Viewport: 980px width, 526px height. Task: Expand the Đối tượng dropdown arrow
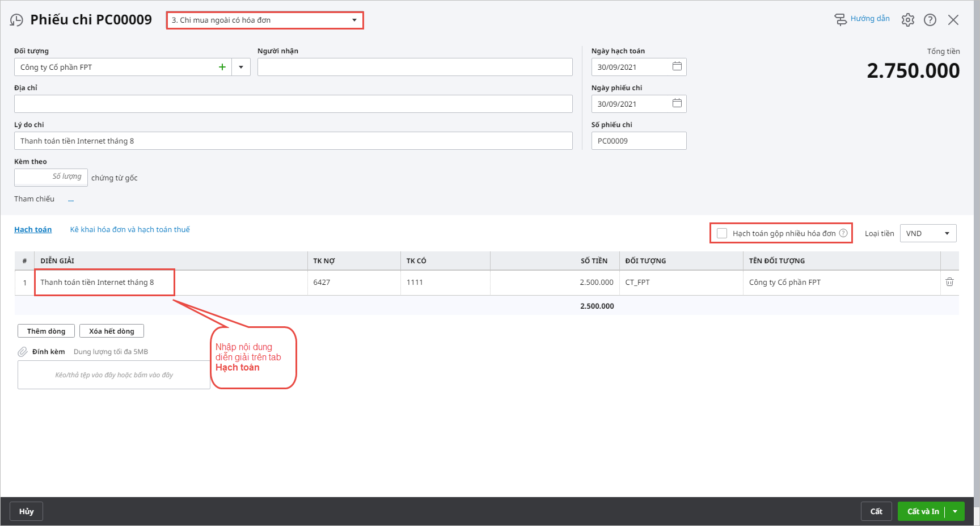click(x=241, y=67)
